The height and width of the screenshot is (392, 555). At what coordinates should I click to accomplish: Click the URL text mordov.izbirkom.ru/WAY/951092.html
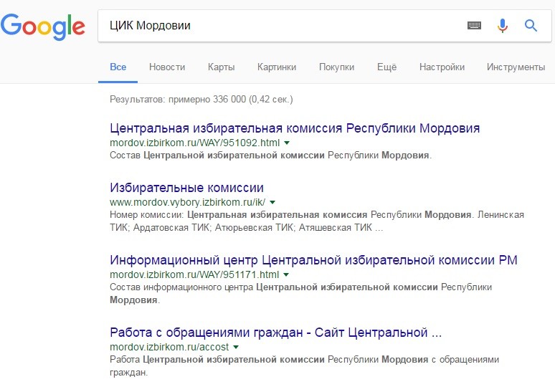194,143
